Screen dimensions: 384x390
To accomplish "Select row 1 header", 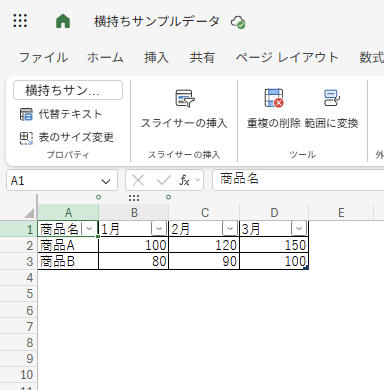I will (19, 229).
